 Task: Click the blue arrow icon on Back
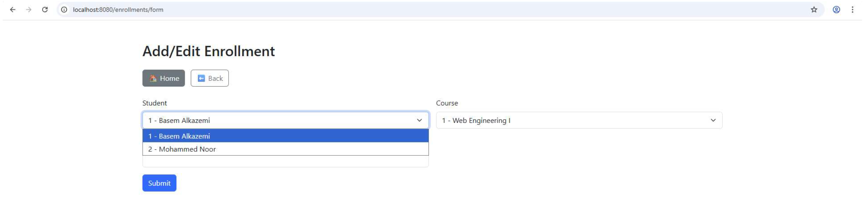201,78
